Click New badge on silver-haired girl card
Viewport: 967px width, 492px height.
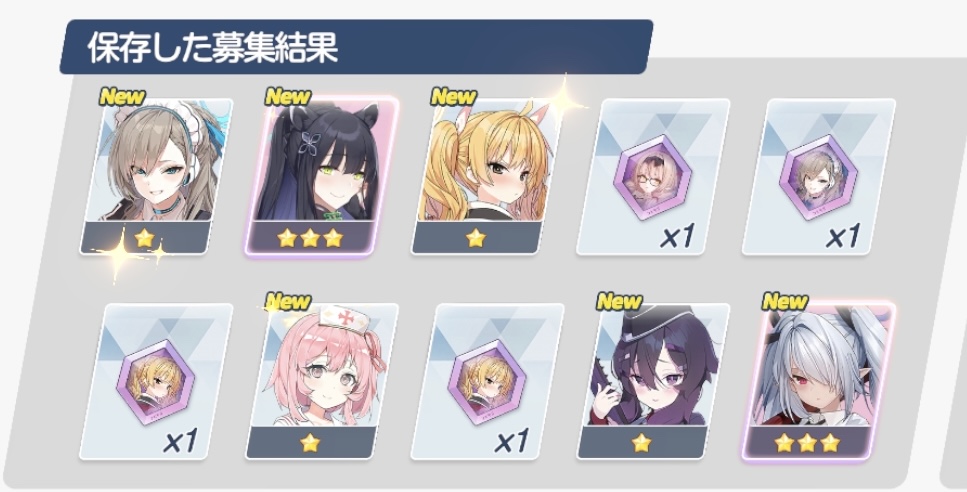click(x=785, y=301)
